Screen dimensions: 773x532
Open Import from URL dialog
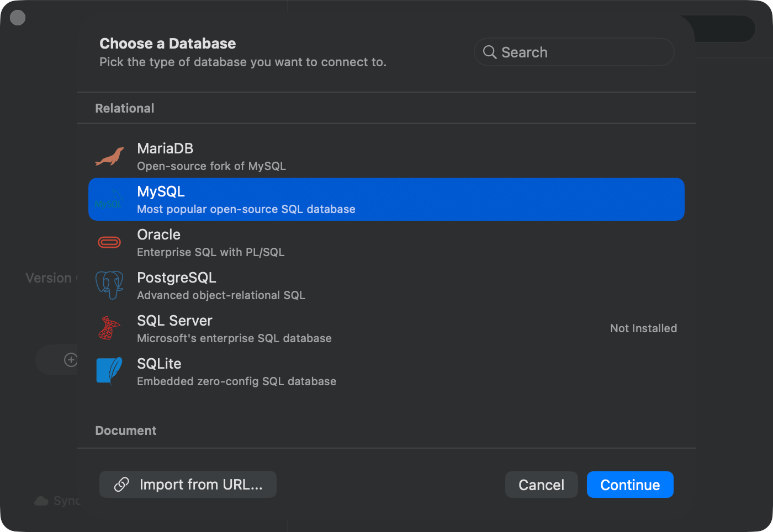point(188,485)
